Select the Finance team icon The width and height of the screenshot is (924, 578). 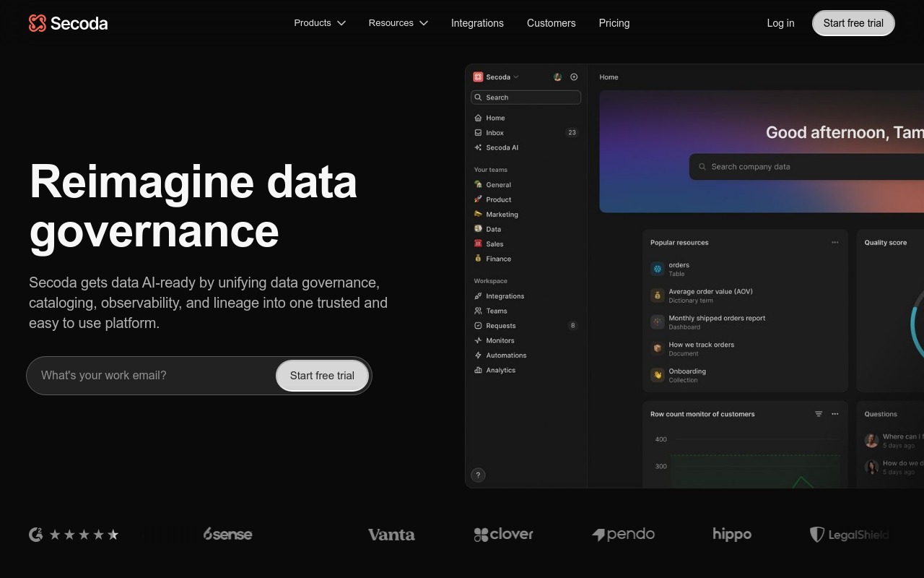coord(478,259)
